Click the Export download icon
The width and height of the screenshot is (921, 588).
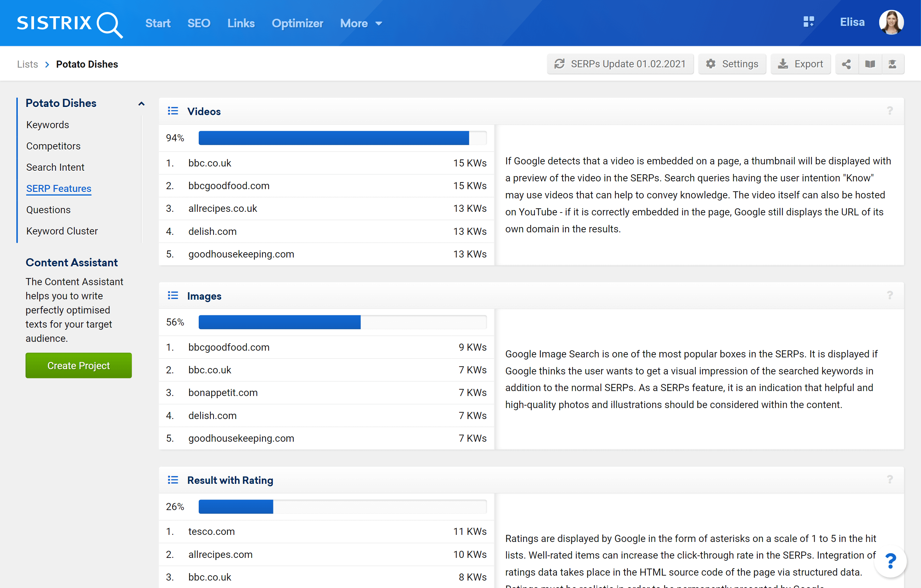(x=783, y=64)
